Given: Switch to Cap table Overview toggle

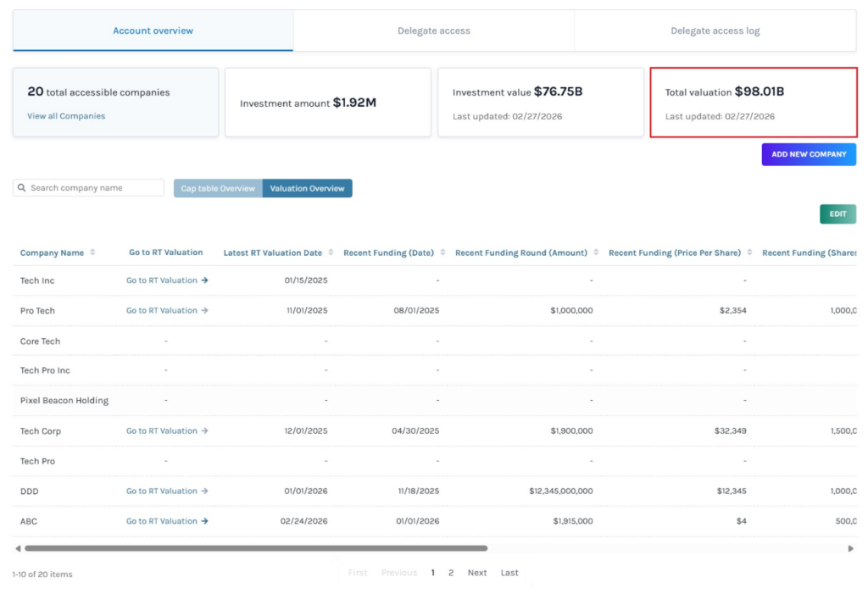Looking at the screenshot, I should click(218, 188).
